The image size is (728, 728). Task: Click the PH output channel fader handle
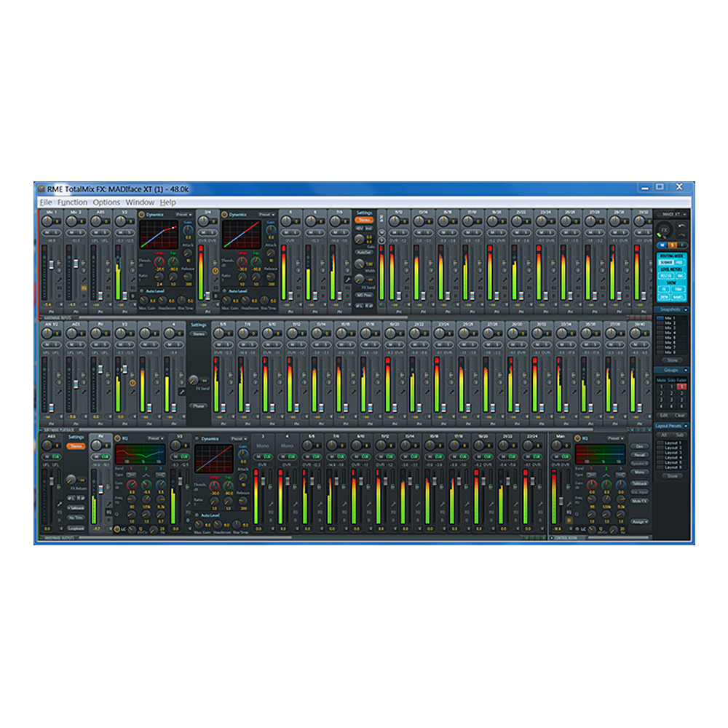click(x=100, y=489)
